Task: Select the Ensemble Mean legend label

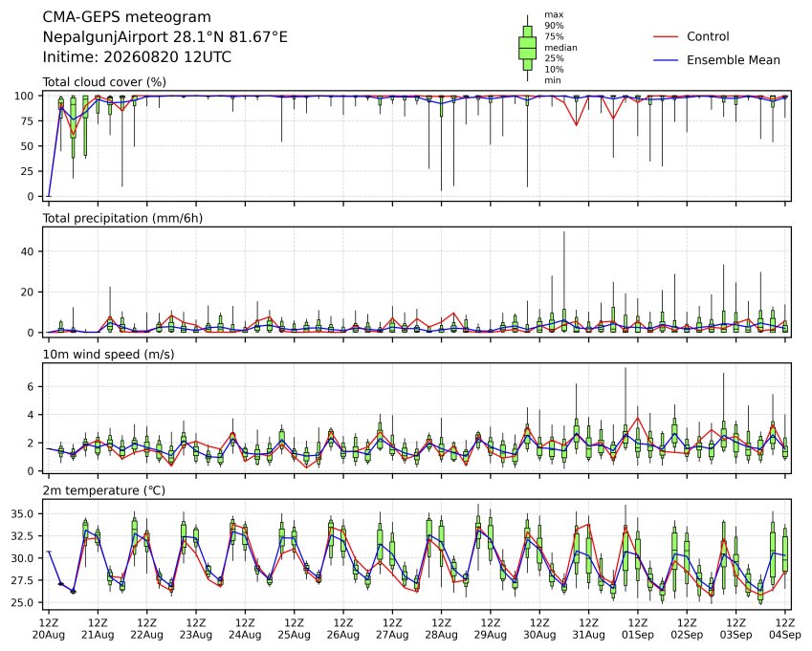Action: click(734, 60)
